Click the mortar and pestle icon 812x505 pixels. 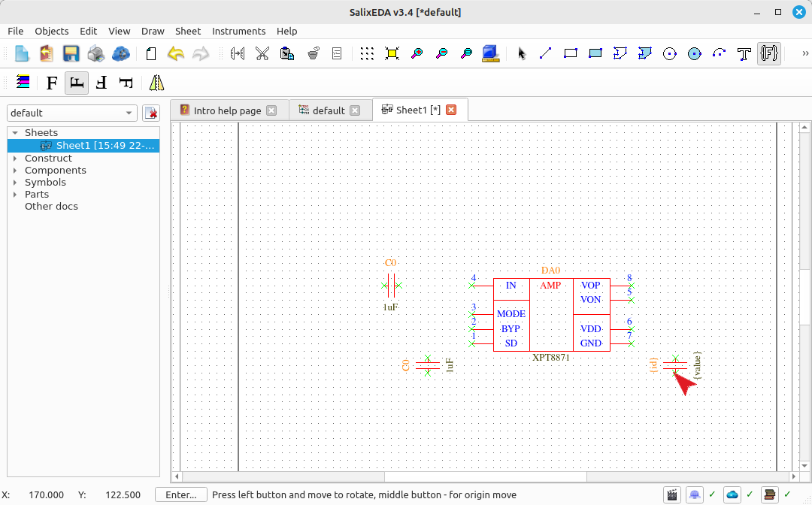pyautogui.click(x=312, y=53)
